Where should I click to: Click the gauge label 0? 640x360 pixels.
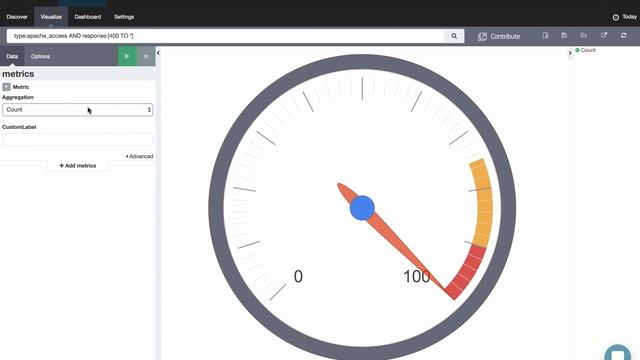[x=298, y=276]
